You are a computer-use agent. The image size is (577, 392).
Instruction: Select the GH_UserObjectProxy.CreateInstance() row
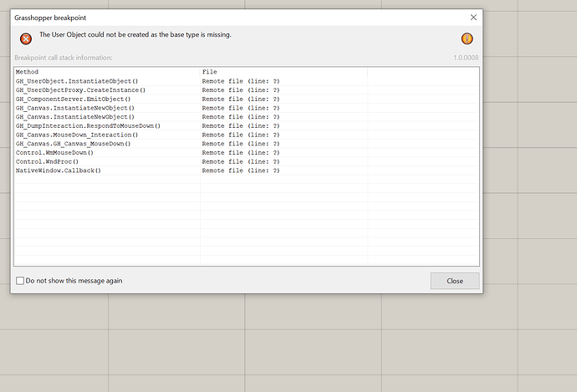[80, 89]
